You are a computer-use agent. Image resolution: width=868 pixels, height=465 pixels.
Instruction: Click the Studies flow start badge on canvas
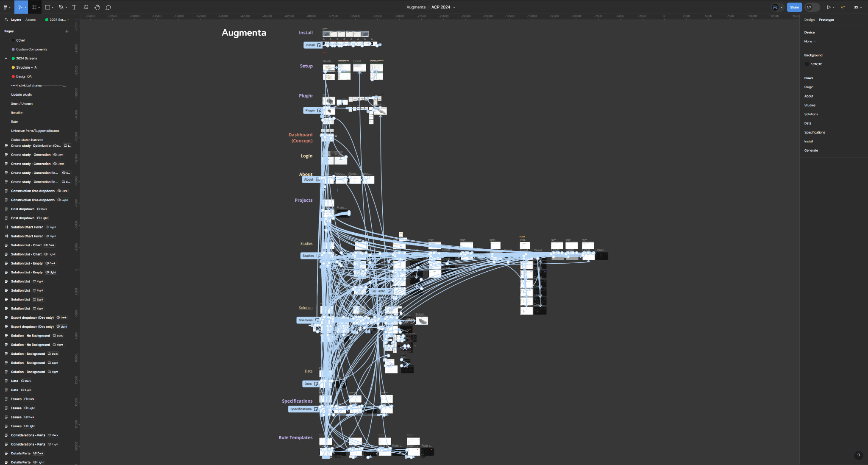click(311, 256)
